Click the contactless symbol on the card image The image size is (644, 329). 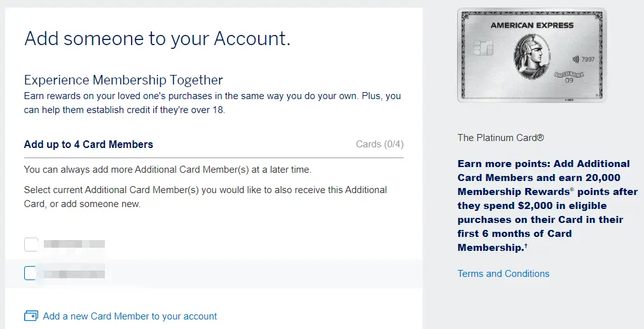tap(576, 59)
